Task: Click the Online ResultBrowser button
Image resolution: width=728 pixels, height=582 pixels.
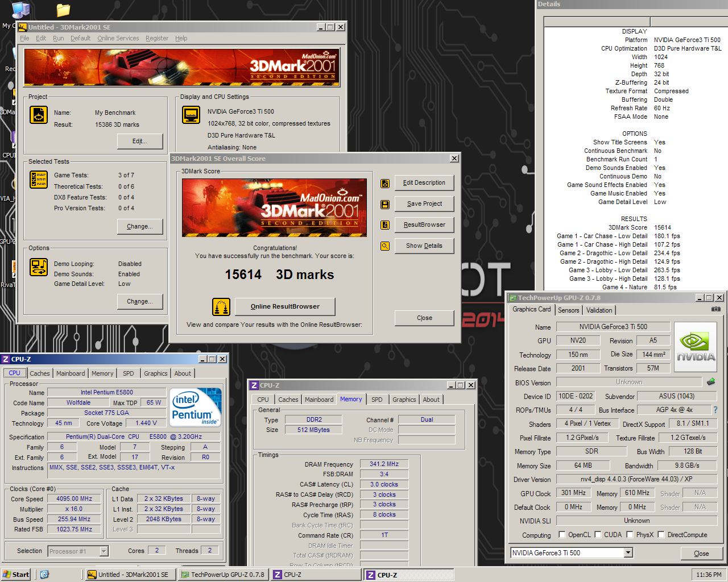Action: tap(285, 307)
